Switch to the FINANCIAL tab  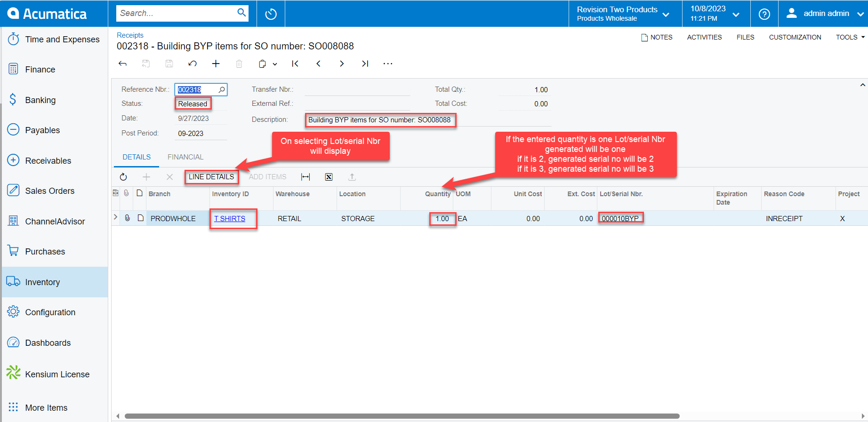point(185,157)
